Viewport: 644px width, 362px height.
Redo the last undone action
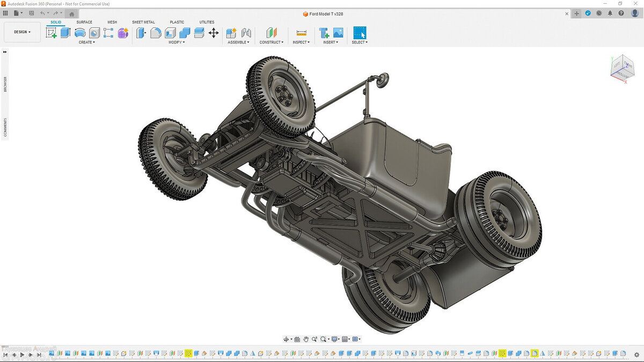point(56,13)
